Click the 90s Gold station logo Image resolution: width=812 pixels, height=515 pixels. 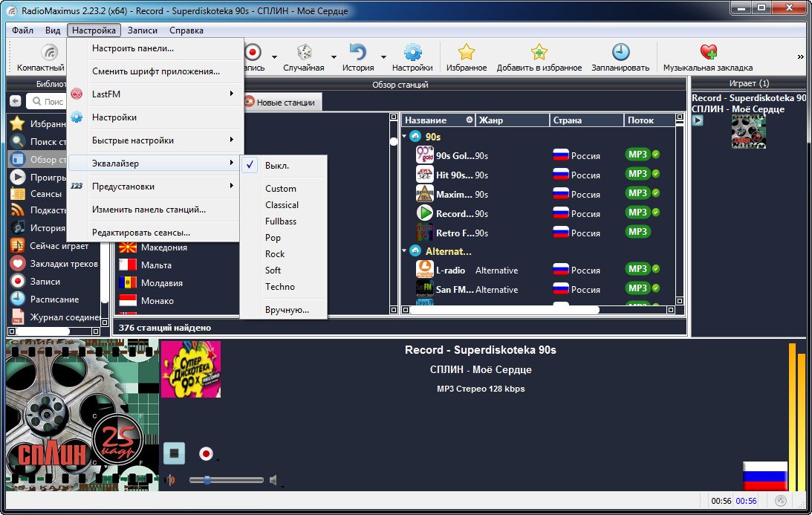(425, 155)
